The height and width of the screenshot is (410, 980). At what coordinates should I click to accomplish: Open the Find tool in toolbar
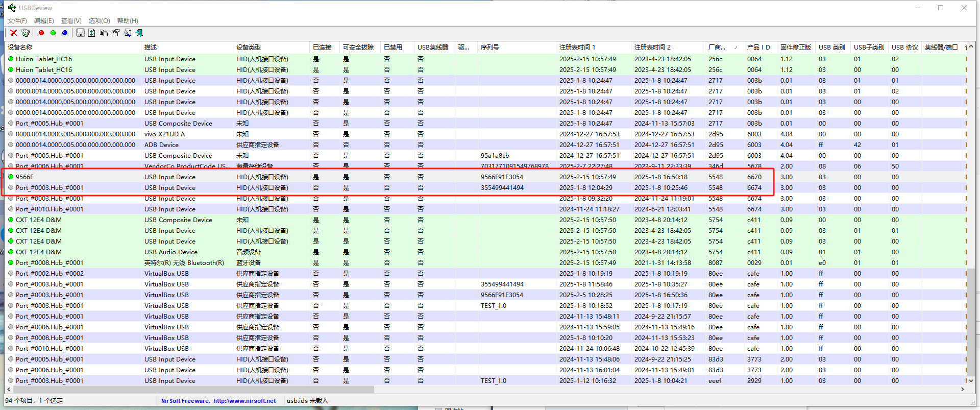coord(127,33)
